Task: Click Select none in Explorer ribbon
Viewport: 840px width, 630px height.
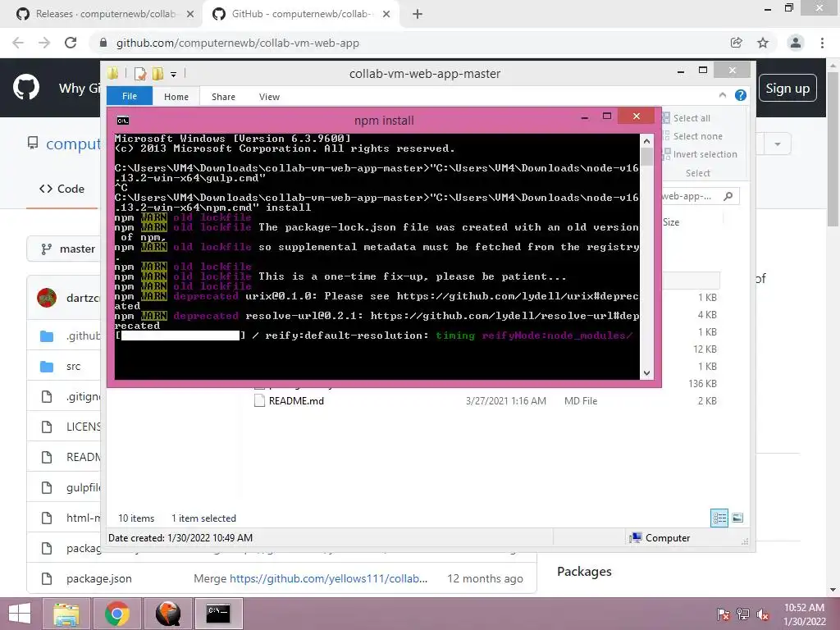Action: click(692, 136)
